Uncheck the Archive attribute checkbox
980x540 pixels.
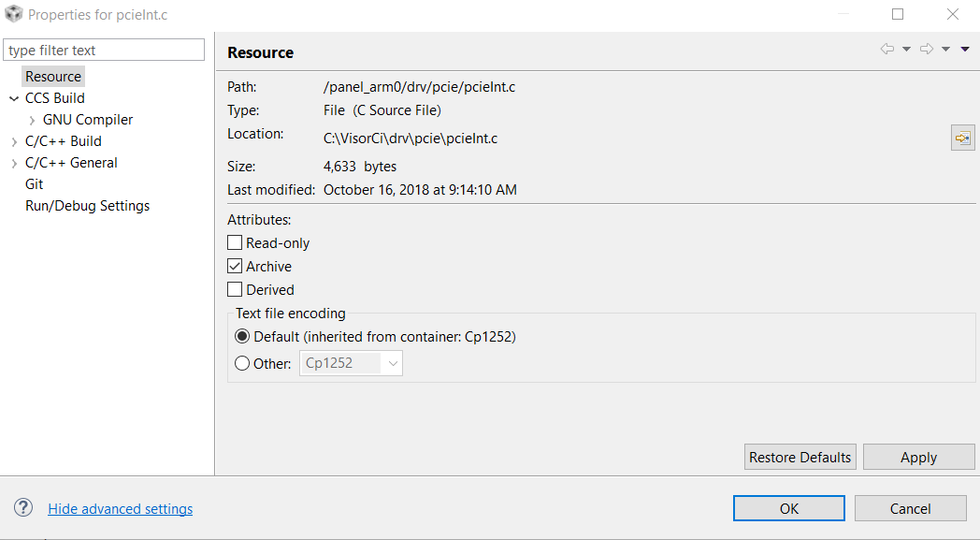pyautogui.click(x=235, y=266)
